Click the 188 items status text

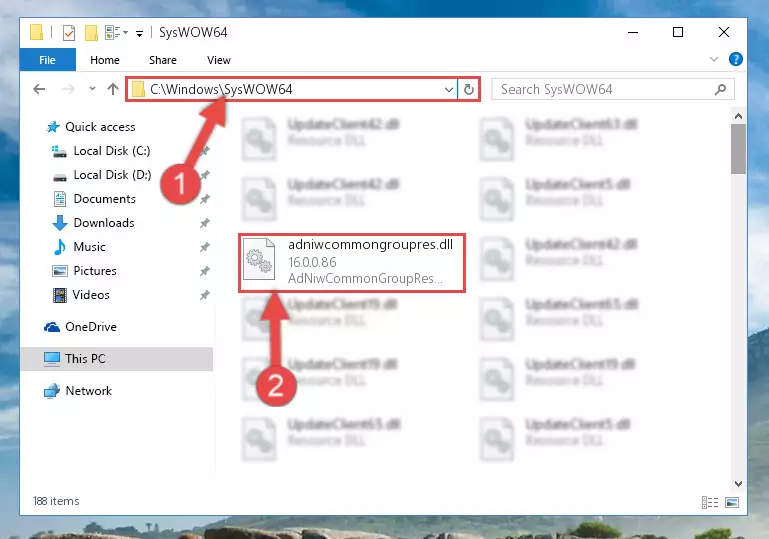(x=56, y=501)
